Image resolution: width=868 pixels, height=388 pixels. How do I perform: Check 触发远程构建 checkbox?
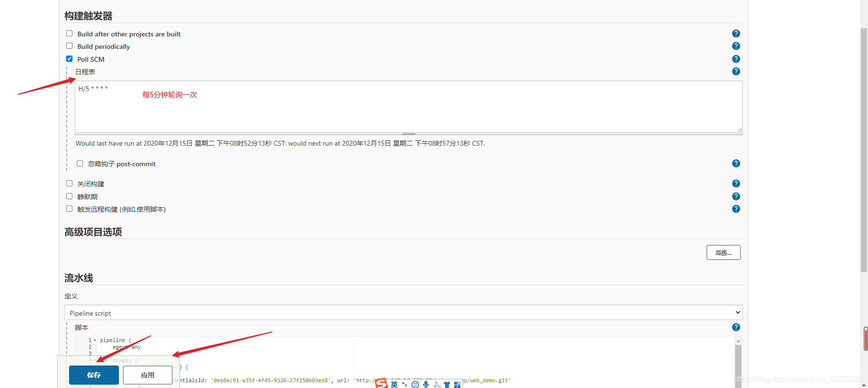pyautogui.click(x=70, y=209)
